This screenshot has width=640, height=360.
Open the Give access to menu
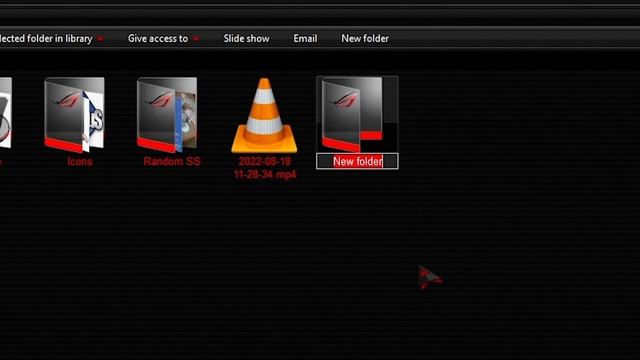point(163,38)
